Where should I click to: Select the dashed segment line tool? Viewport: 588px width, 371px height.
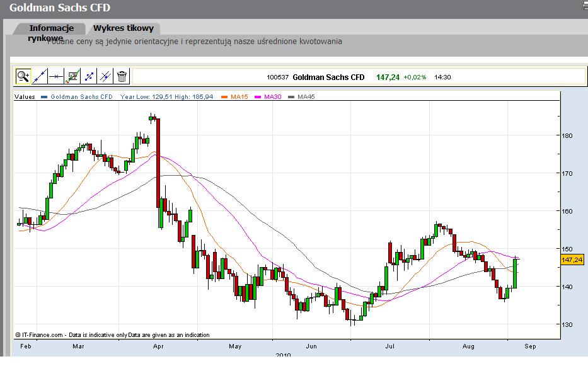[x=89, y=76]
